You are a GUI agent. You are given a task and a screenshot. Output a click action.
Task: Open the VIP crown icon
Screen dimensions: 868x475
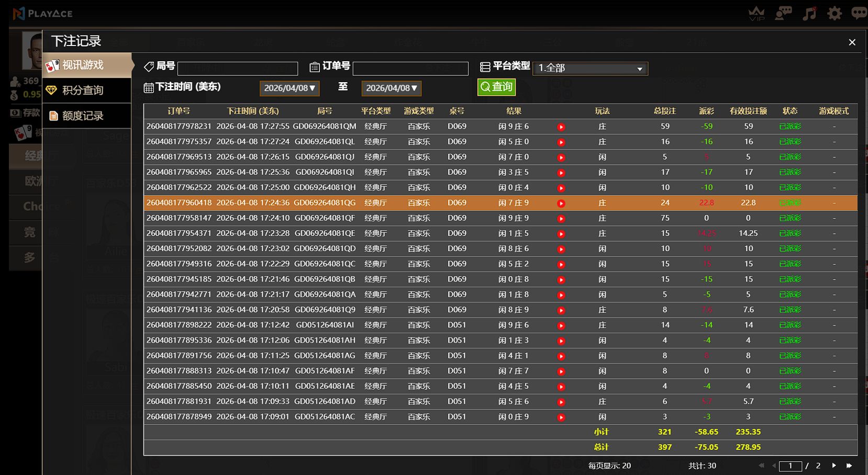click(x=756, y=13)
